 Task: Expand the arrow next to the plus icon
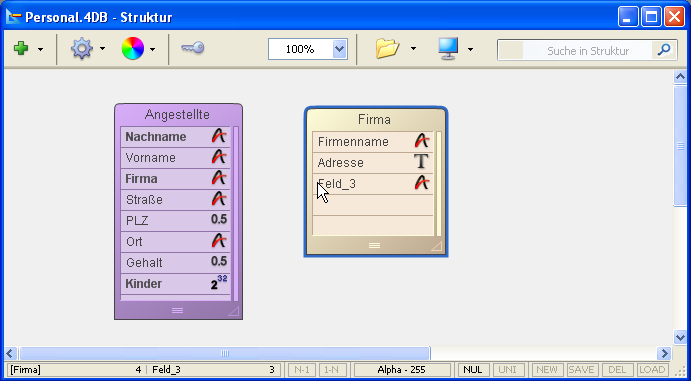pos(41,49)
